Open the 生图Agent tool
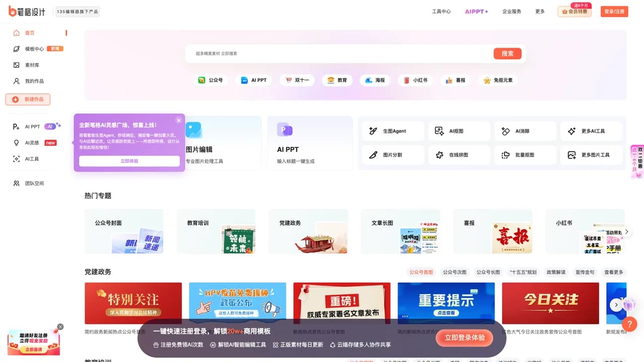This screenshot has width=644, height=362. (x=393, y=131)
